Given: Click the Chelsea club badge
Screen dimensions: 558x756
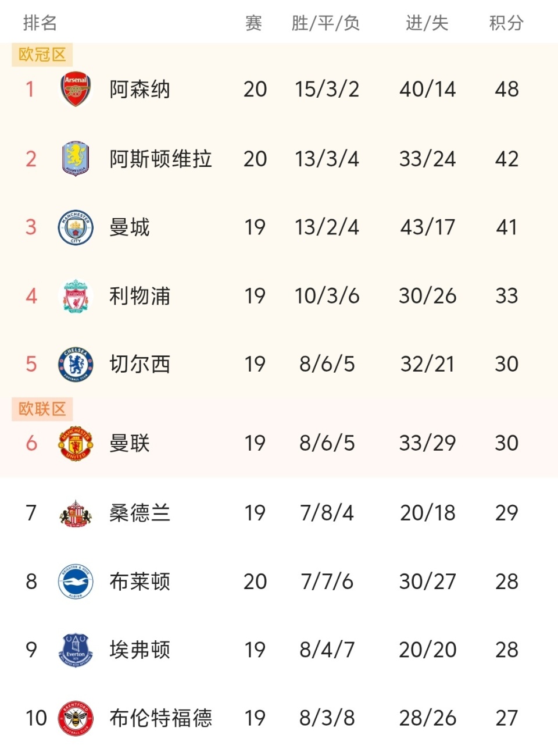Looking at the screenshot, I should coord(76,365).
